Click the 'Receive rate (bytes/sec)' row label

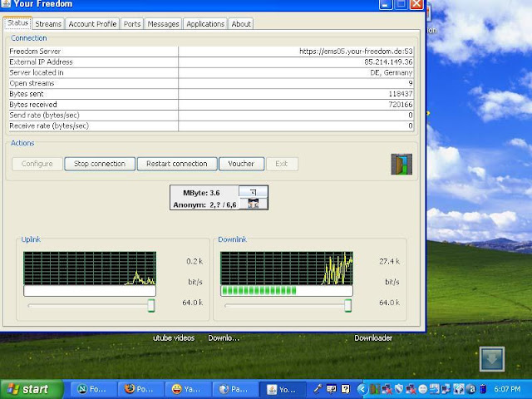pyautogui.click(x=49, y=126)
